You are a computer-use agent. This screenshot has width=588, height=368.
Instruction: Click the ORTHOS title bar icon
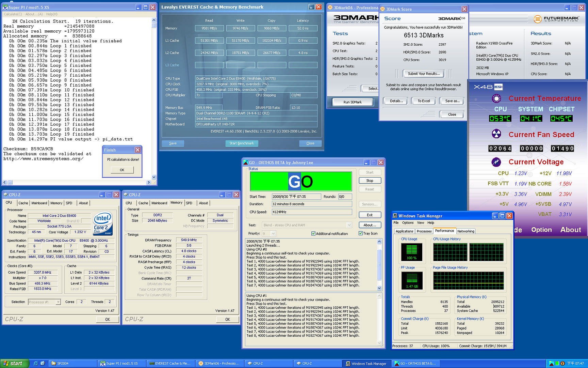(x=246, y=163)
